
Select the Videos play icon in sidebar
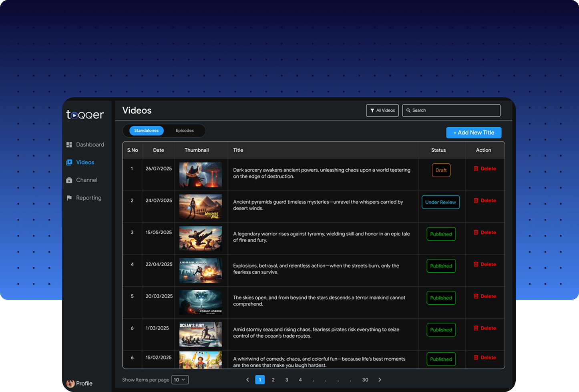69,162
